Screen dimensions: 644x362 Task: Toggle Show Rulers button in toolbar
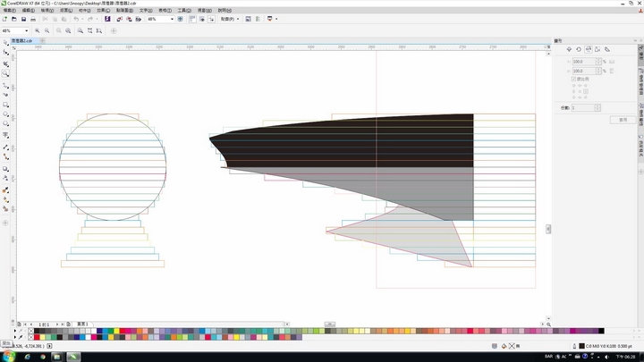[192, 19]
